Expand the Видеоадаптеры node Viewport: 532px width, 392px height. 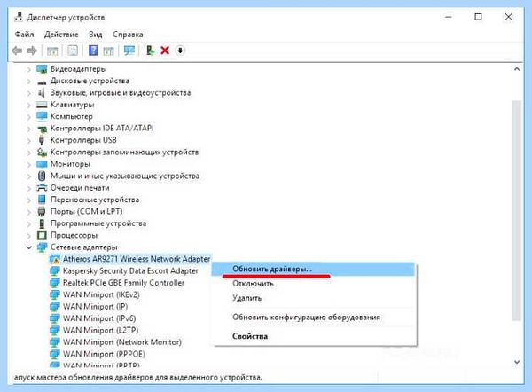29,69
